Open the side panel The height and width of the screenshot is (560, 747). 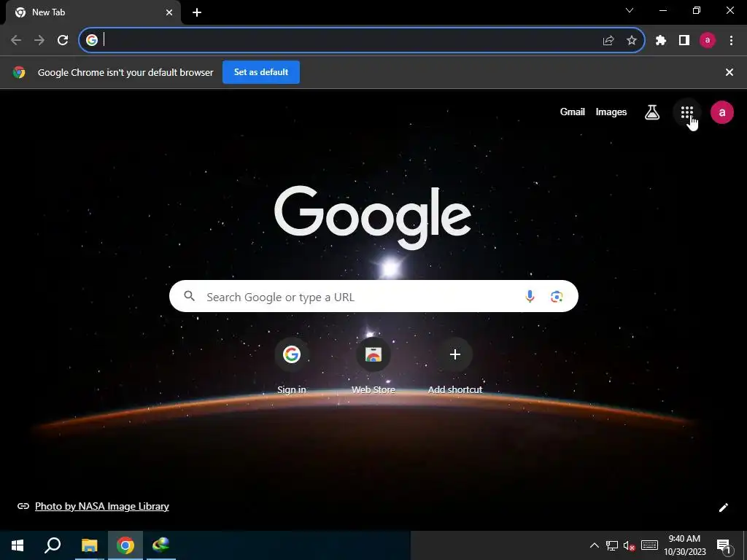(x=684, y=41)
